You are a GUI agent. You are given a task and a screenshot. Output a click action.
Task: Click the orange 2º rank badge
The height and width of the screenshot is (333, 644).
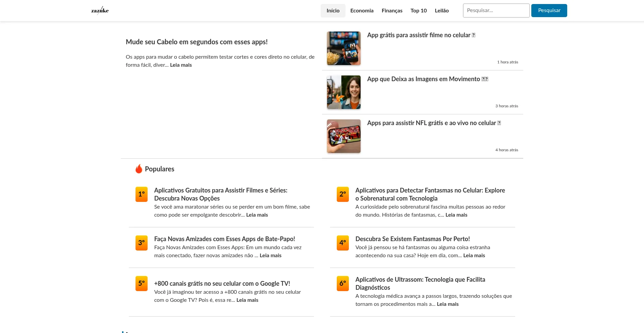(342, 194)
